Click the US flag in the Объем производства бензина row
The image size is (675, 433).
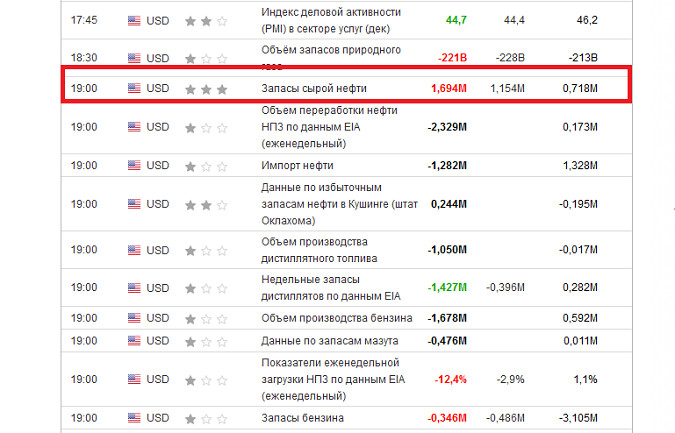pyautogui.click(x=134, y=318)
